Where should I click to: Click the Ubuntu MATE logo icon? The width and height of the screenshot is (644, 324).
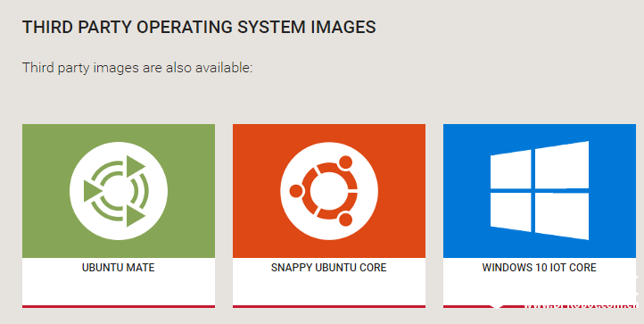119,191
